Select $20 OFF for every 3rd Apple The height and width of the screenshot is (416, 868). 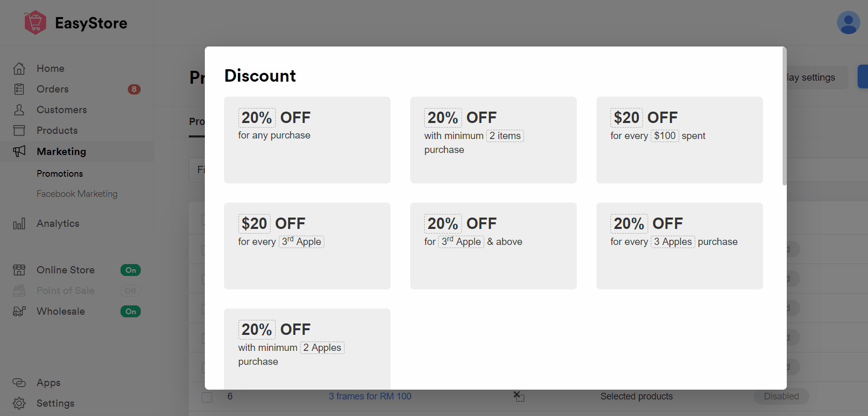click(x=307, y=246)
